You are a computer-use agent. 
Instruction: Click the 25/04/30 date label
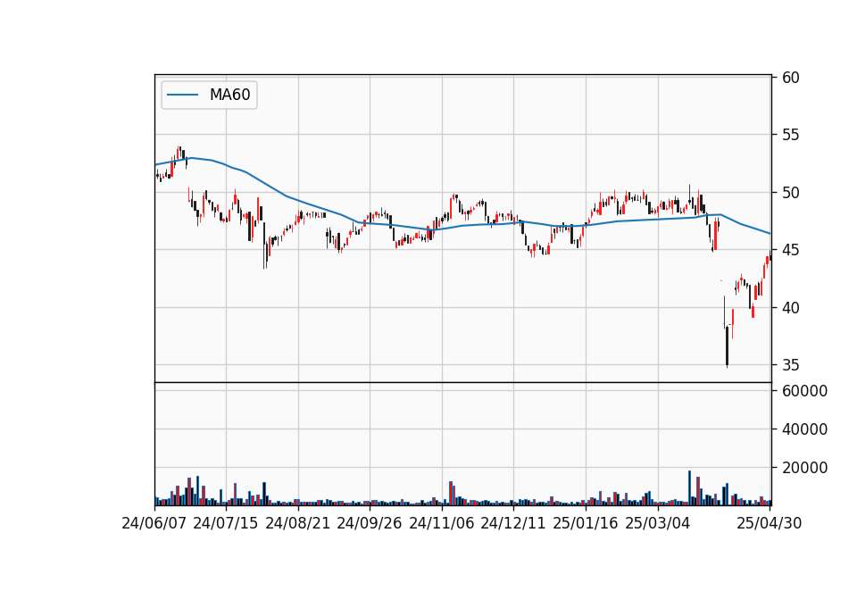coord(770,523)
